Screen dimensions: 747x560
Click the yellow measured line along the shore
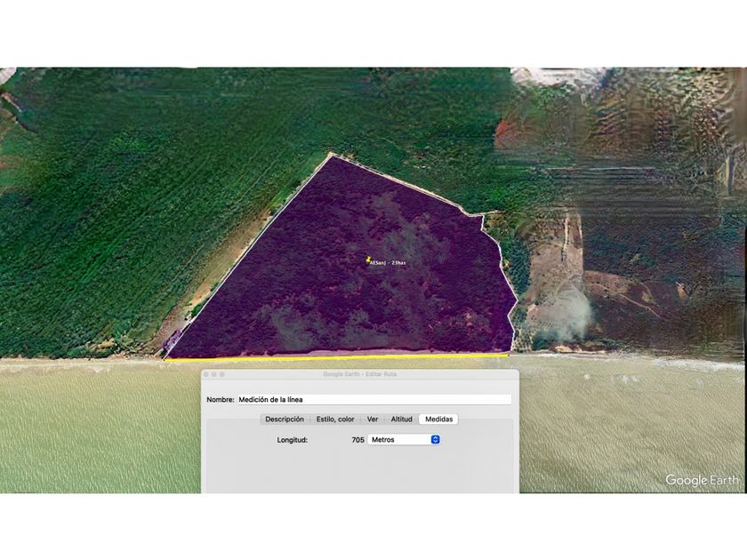336,357
